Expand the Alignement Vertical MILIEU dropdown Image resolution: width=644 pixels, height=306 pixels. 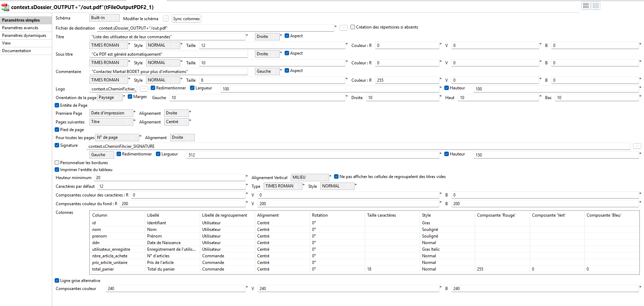[310, 177]
